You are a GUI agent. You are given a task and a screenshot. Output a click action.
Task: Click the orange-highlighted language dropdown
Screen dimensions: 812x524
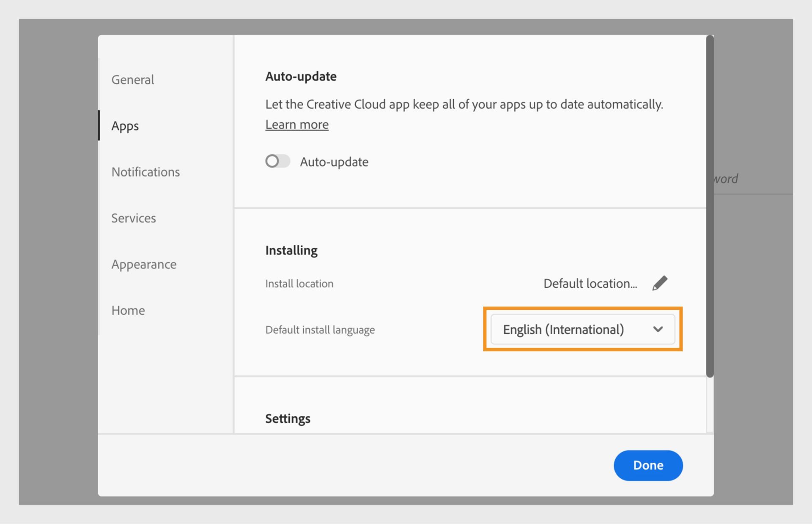point(582,330)
